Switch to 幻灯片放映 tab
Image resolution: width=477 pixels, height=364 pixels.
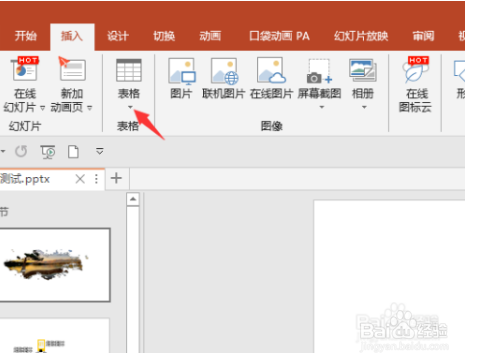pyautogui.click(x=361, y=36)
